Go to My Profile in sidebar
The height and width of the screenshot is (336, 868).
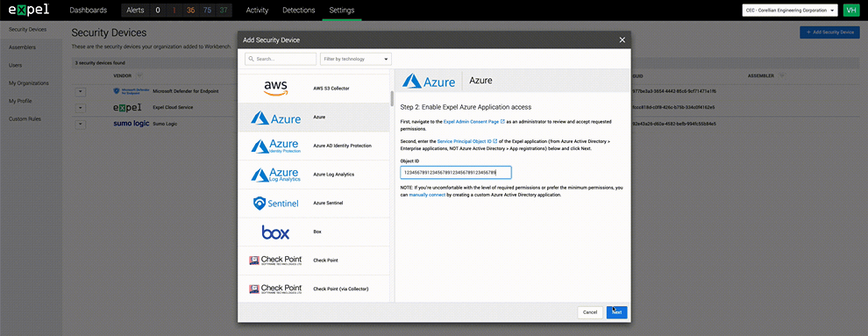(20, 101)
